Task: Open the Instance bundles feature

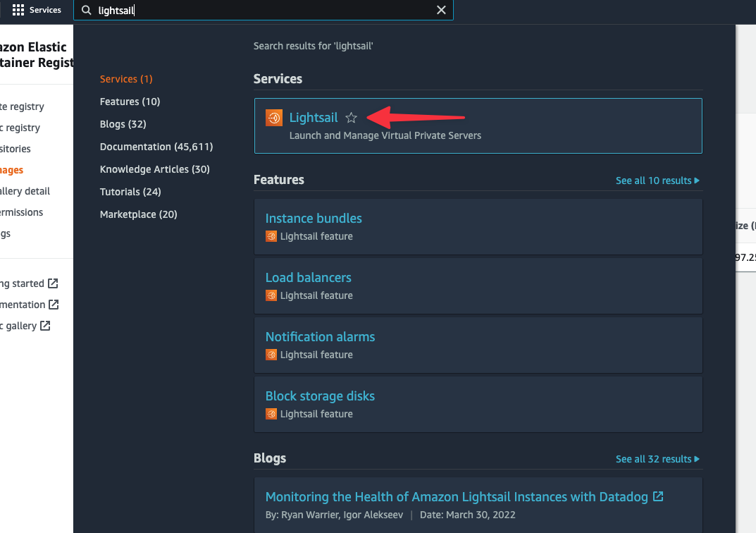Action: coord(314,219)
